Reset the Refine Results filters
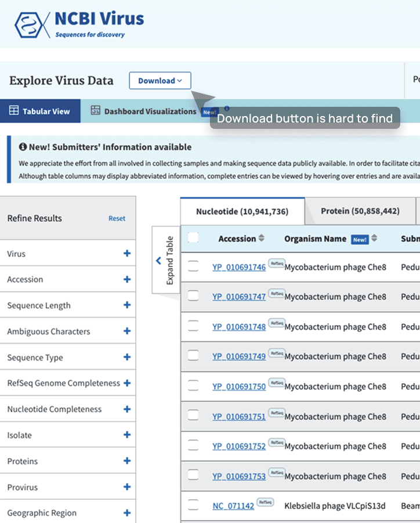Viewport: 420px width, 523px height. point(117,218)
